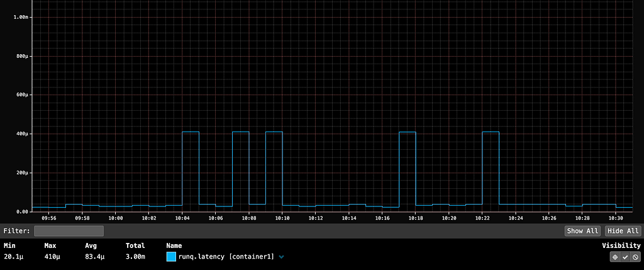Click the Avg column header
Screen dimensions: 644x270
91,245
